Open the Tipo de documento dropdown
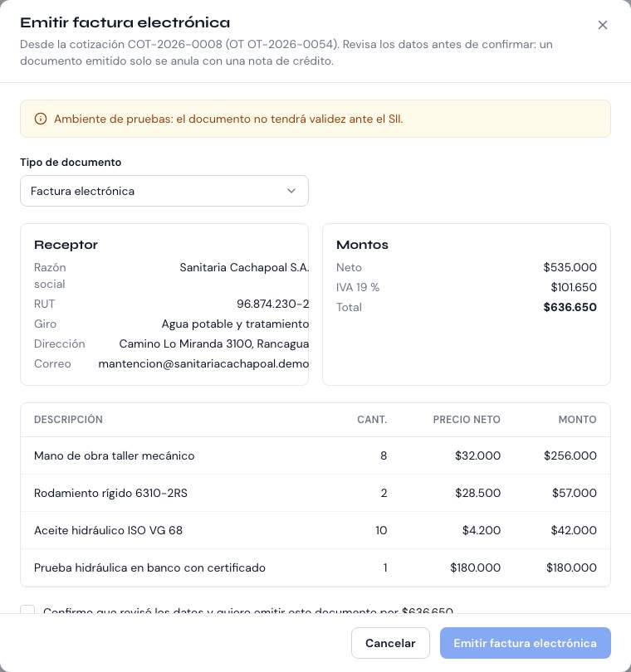 tap(164, 191)
